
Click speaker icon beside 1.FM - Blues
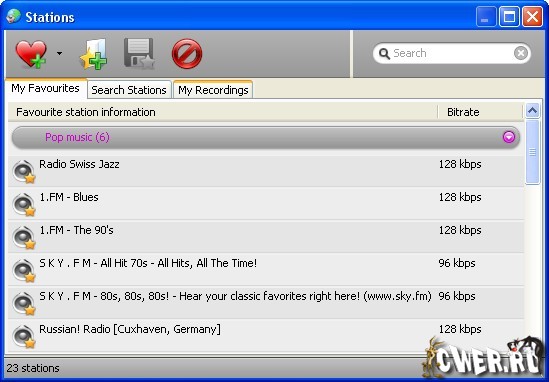click(24, 204)
